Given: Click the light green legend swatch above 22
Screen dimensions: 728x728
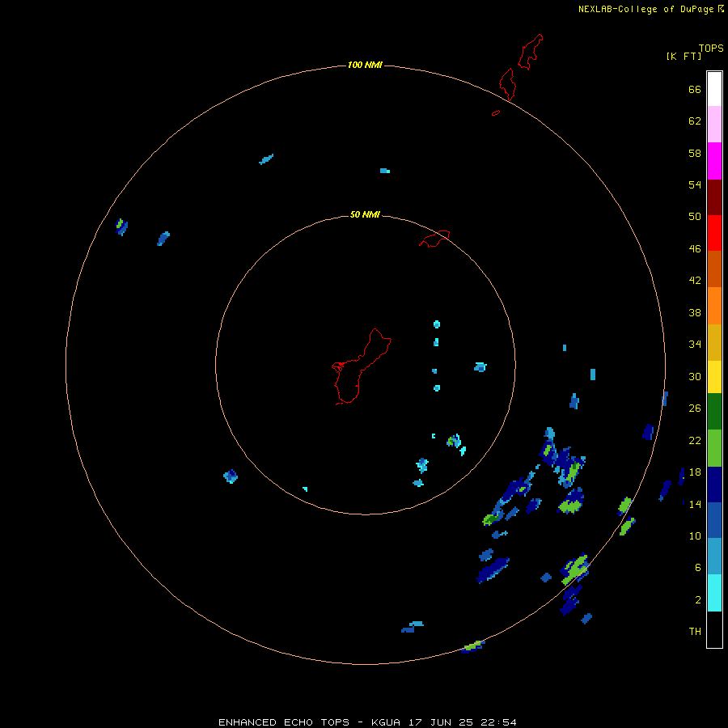Looking at the screenshot, I should click(x=714, y=448).
